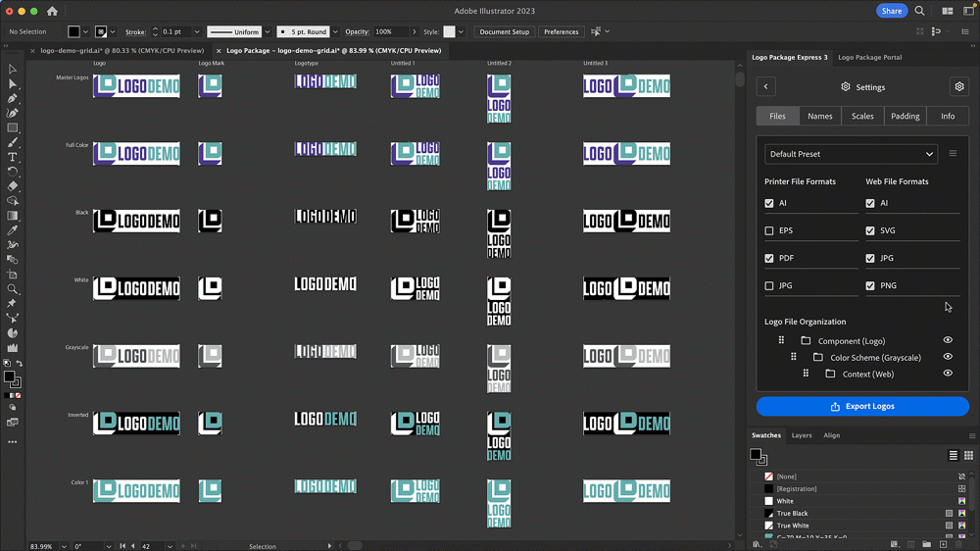Click the gear icon in Logo Package panel
This screenshot has width=980, height=551.
(958, 87)
